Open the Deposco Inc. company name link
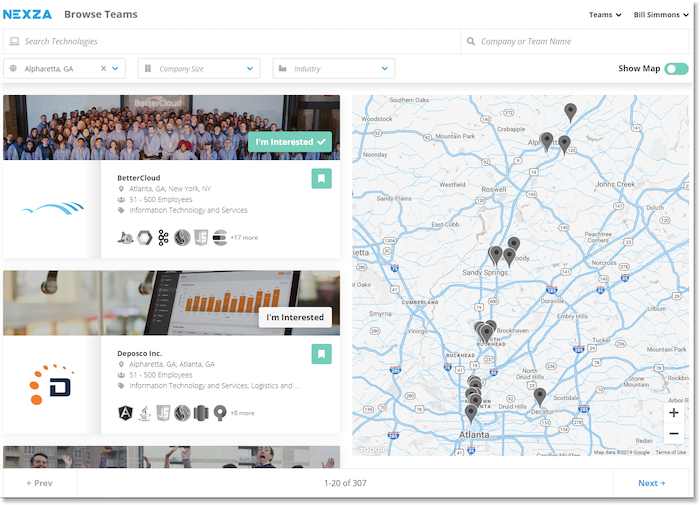Image resolution: width=700 pixels, height=505 pixels. coord(140,353)
